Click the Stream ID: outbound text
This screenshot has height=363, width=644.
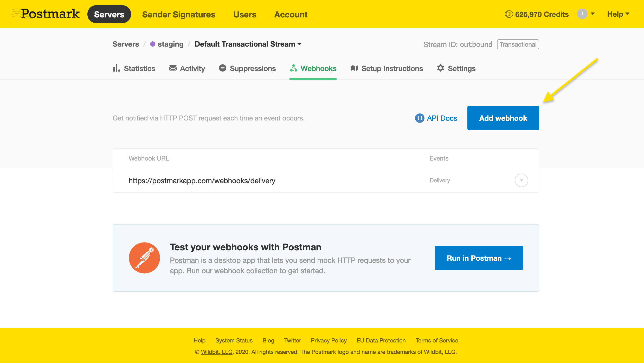click(x=458, y=44)
